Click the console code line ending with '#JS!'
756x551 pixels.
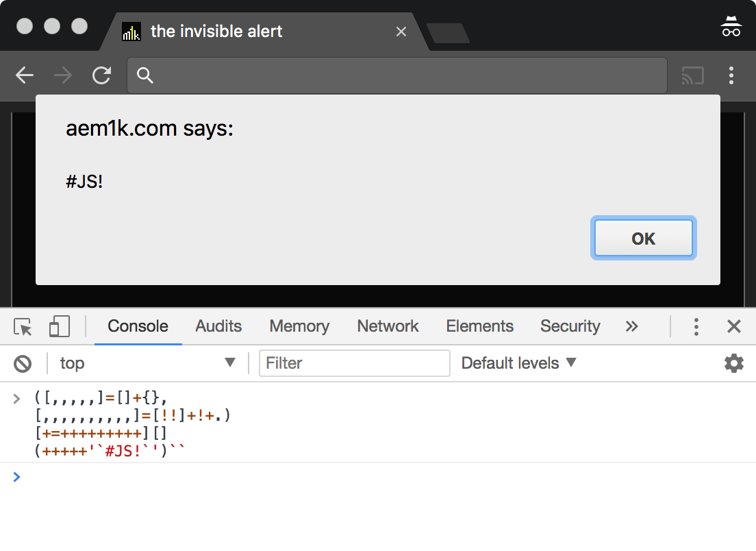[x=110, y=451]
